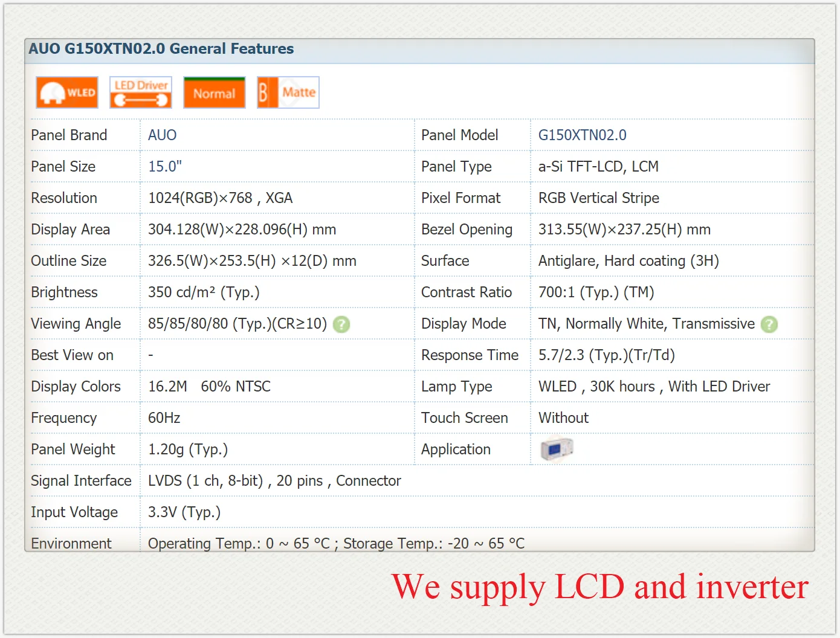Click the Contrast Ratio row label
840x638 pixels.
click(x=467, y=292)
